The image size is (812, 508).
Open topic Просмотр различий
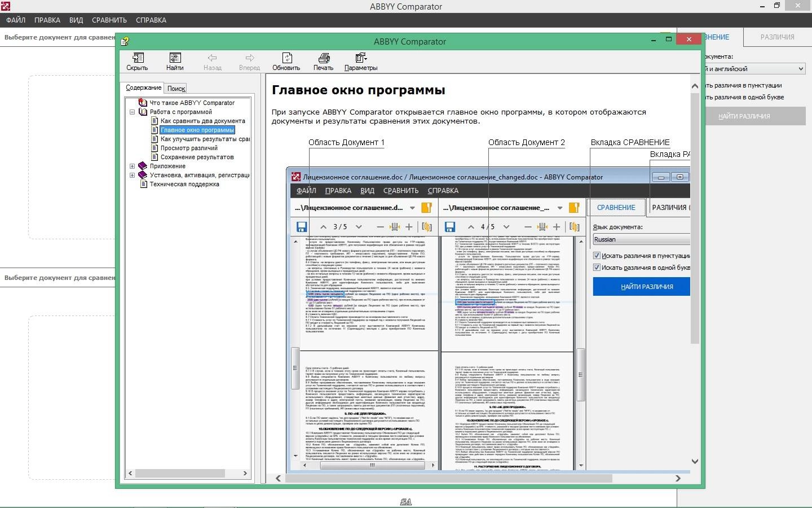189,148
